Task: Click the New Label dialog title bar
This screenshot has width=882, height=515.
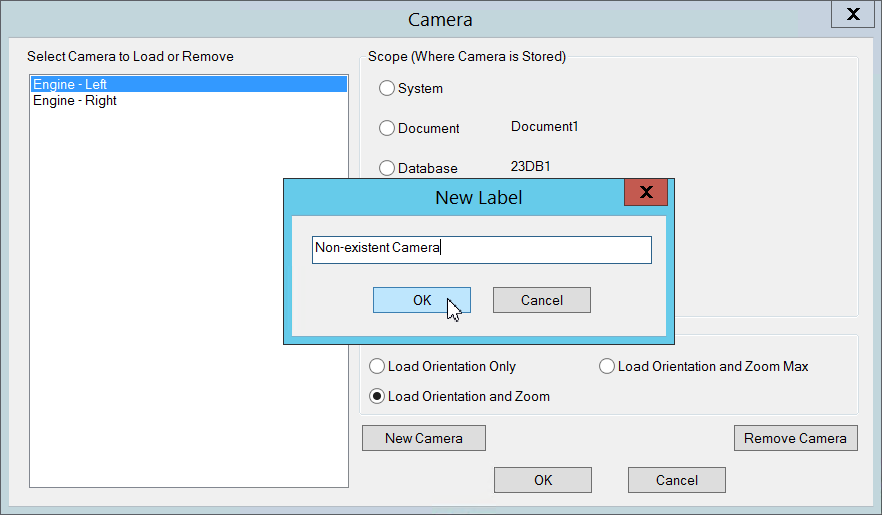Action: (478, 197)
